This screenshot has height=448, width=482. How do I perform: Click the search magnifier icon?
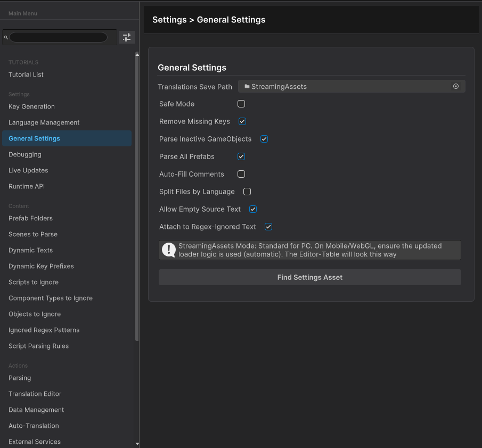[6, 38]
